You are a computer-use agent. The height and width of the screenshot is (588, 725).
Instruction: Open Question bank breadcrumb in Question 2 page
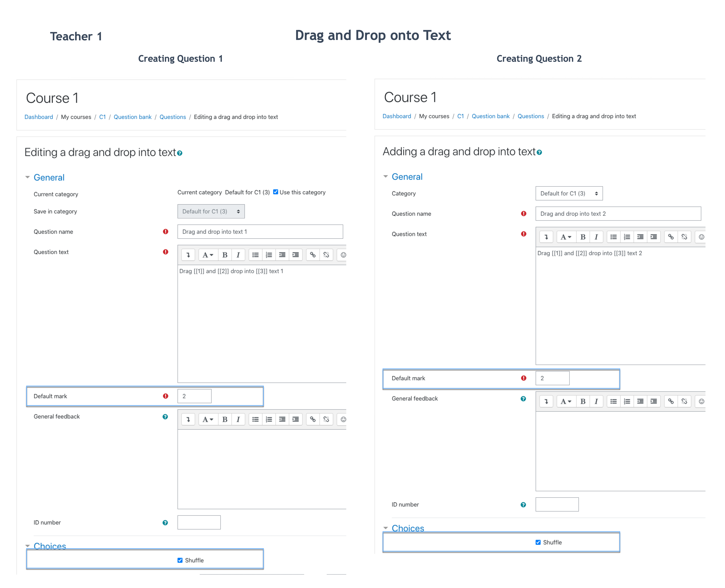click(x=491, y=116)
